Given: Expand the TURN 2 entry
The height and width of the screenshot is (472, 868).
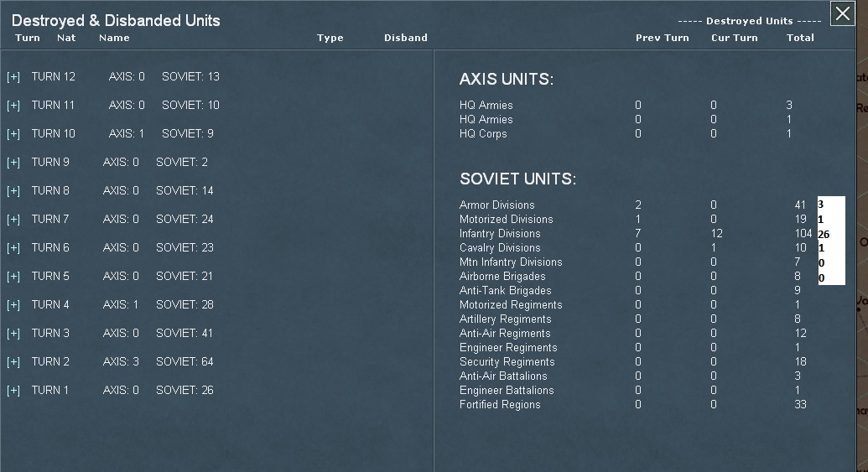Looking at the screenshot, I should coord(13,362).
